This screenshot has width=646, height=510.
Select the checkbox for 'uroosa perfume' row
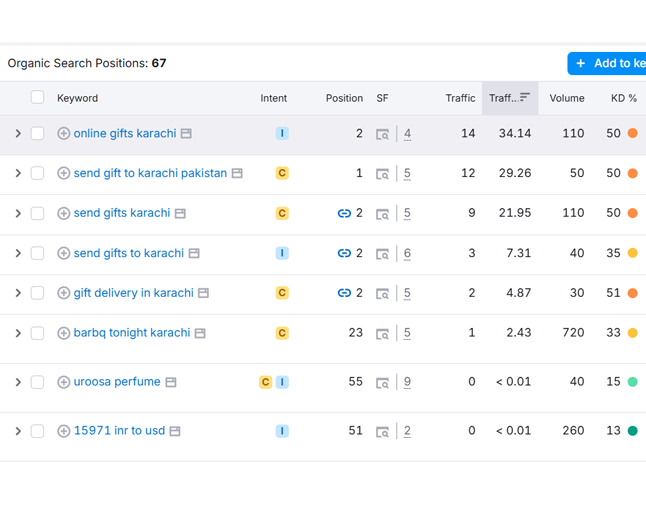tap(37, 382)
